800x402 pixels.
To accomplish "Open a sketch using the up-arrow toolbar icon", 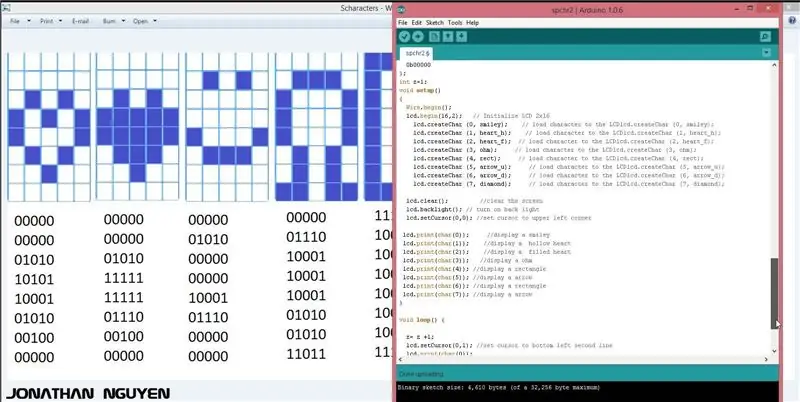I will pos(448,37).
